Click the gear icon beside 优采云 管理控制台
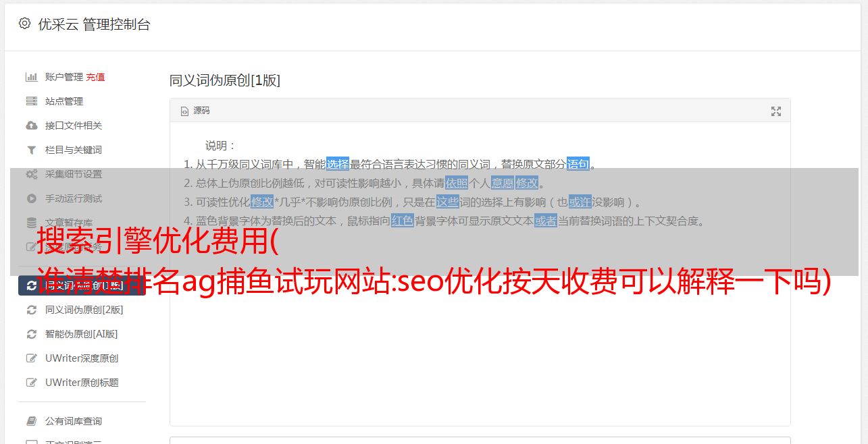Viewport: 868px width, 444px height. [25, 24]
